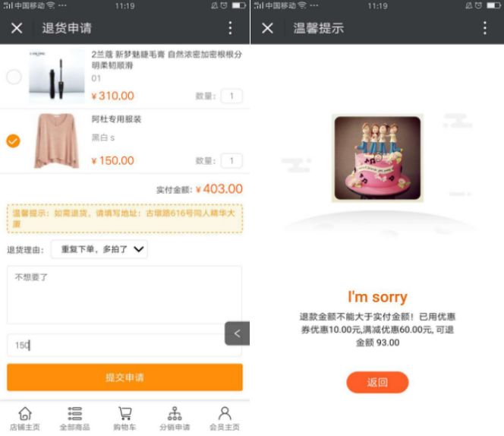Uncheck the 阿杜专用服装 item checkbox
Image resolution: width=504 pixels, height=436 pixels.
(x=13, y=141)
